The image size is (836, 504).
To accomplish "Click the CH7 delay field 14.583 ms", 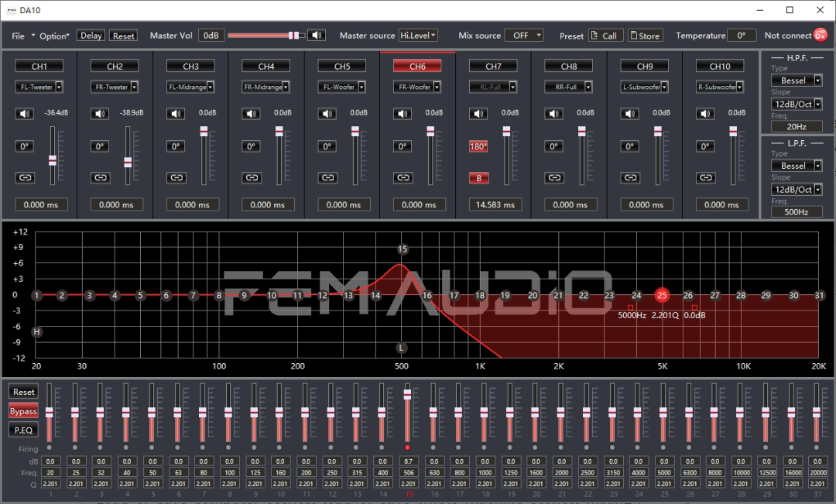I will tap(495, 205).
